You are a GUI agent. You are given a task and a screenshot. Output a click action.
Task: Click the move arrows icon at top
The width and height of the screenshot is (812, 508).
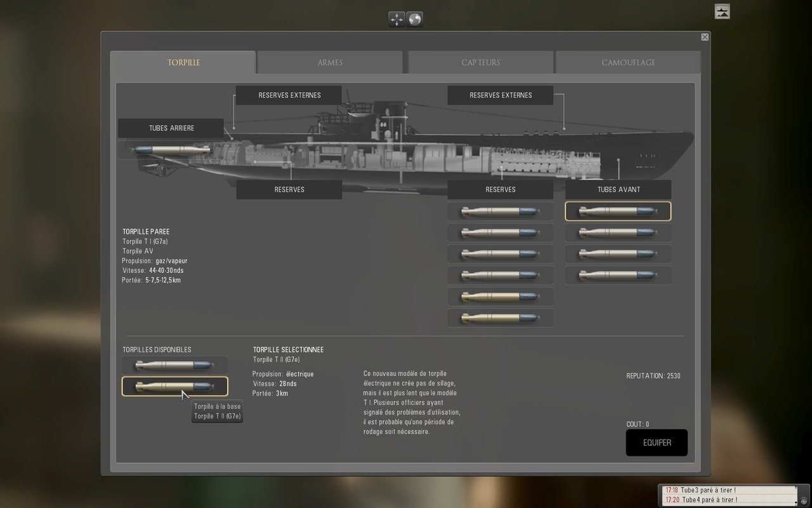[397, 20]
